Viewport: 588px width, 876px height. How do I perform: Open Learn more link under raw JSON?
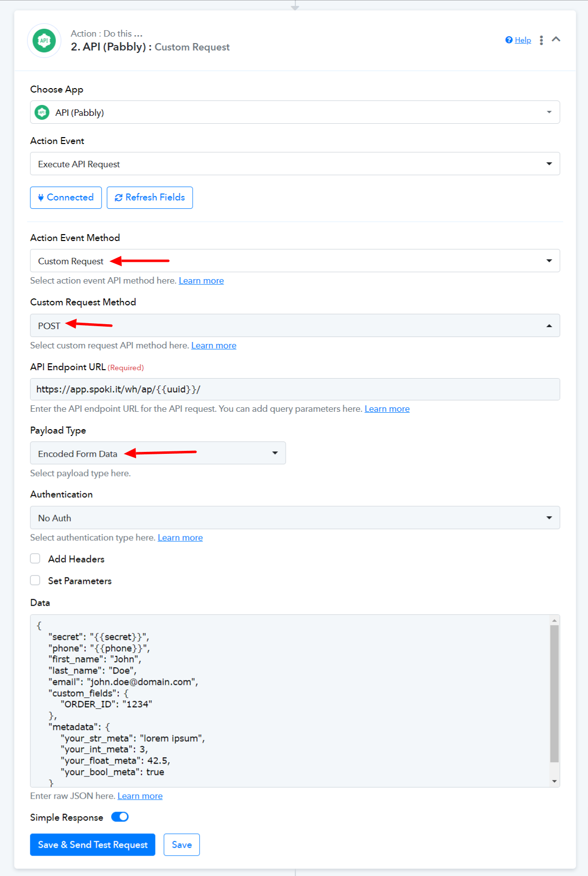[x=140, y=796]
